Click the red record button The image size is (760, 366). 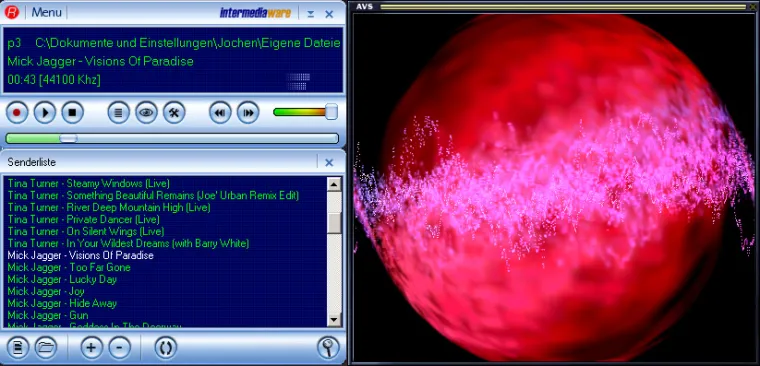click(x=17, y=112)
